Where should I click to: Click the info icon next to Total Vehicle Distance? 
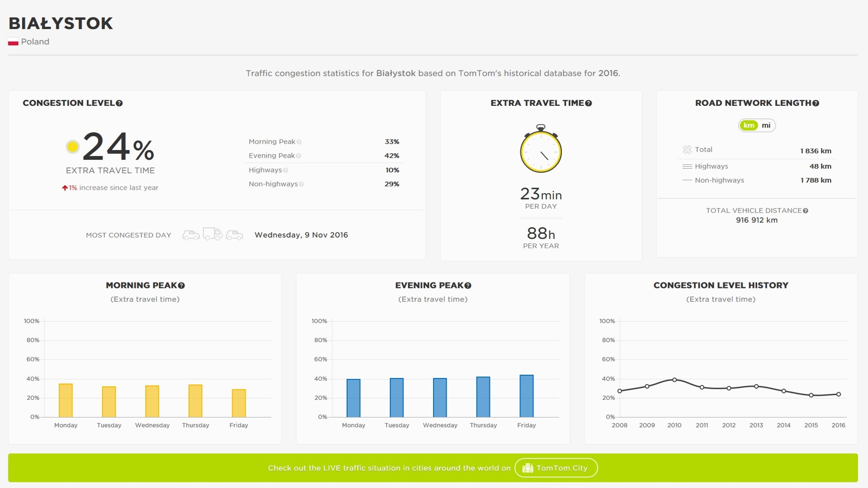click(x=805, y=211)
